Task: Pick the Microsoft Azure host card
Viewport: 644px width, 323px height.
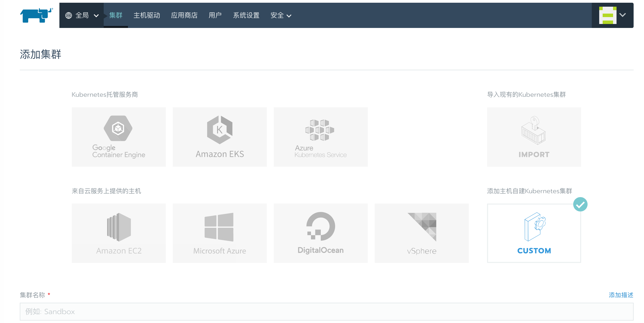Action: [220, 233]
